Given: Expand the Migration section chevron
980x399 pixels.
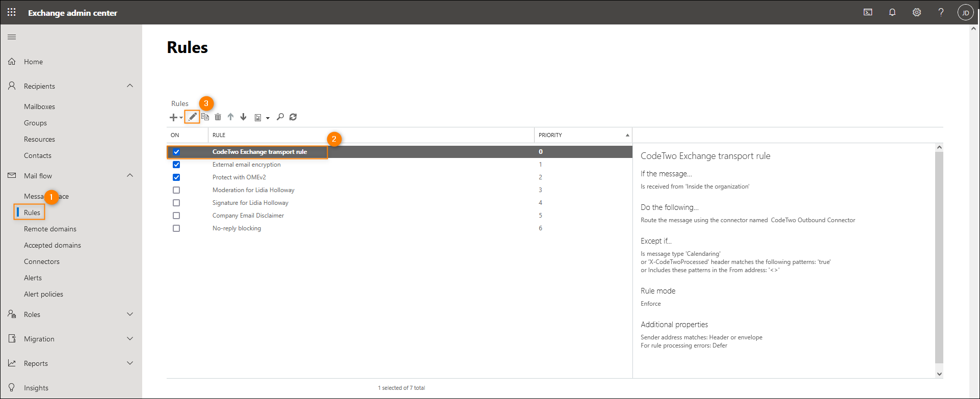Looking at the screenshot, I should click(130, 338).
